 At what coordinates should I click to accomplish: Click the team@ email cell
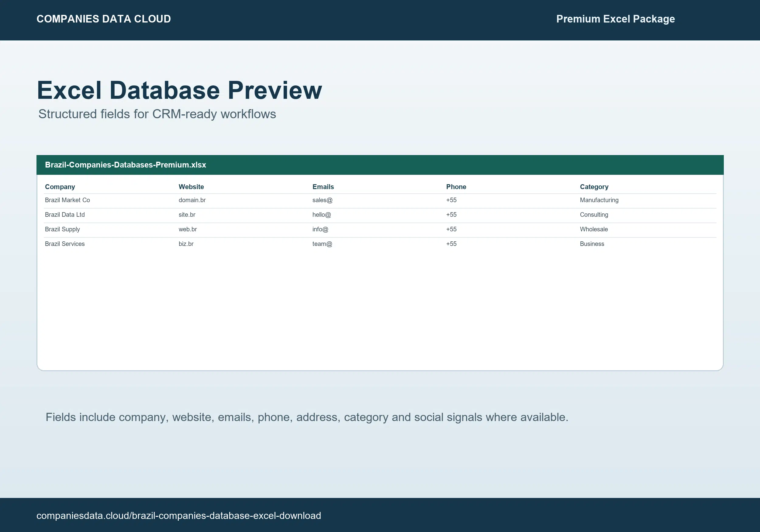[323, 244]
